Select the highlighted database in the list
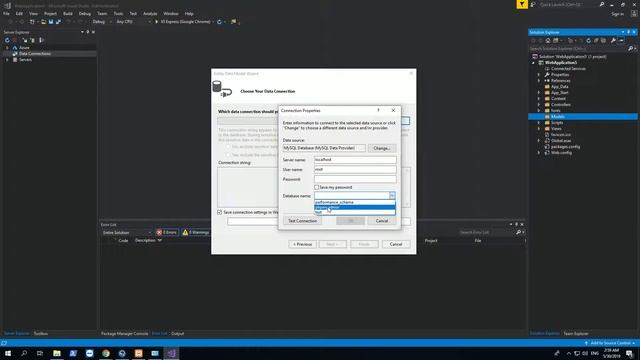This screenshot has height=360, width=640. coord(355,207)
